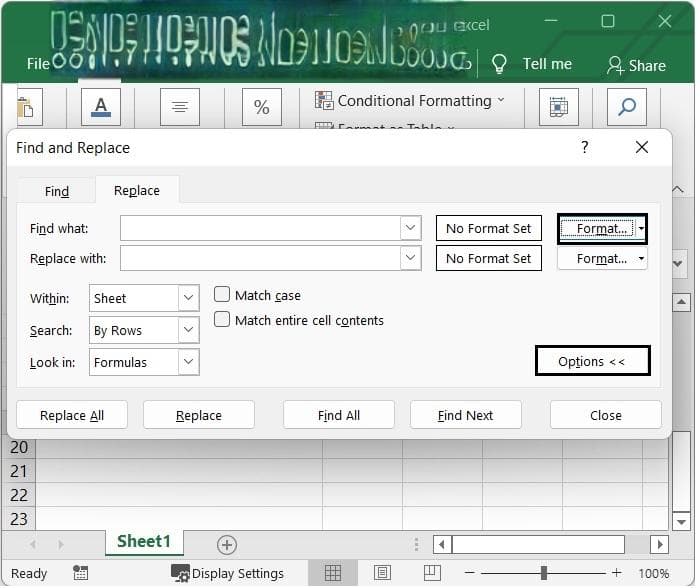This screenshot has height=588, width=700.
Task: Click vertical scrollbar down arrow
Action: tap(681, 521)
